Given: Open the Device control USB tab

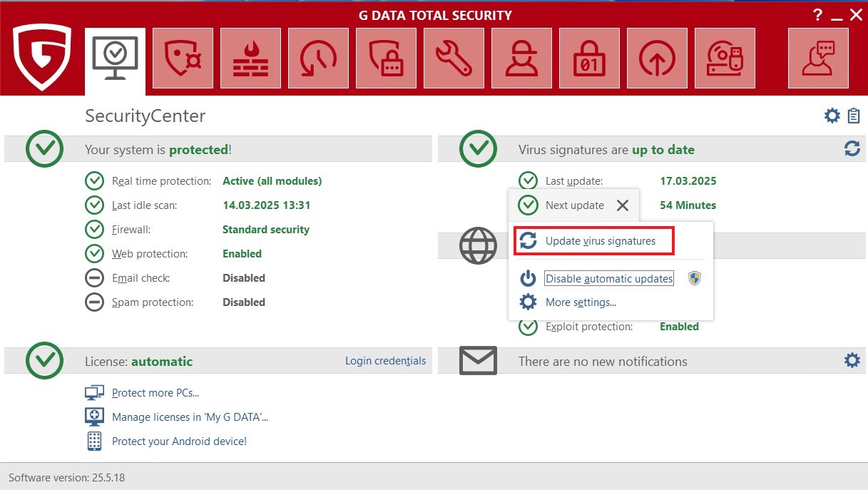Looking at the screenshot, I should (725, 58).
